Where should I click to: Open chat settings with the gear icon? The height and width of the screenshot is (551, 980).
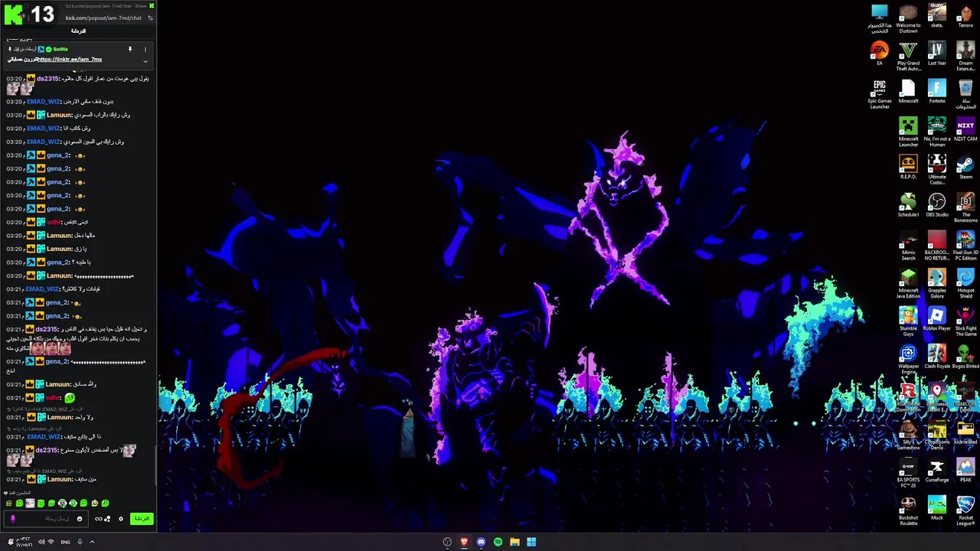(120, 519)
